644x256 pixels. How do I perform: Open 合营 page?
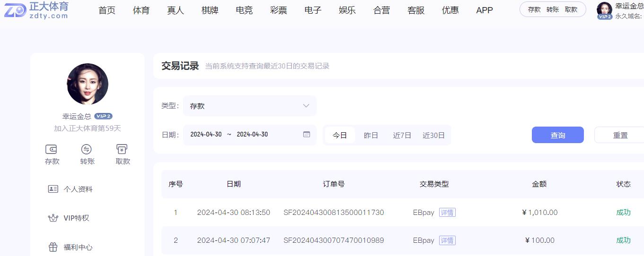click(x=381, y=10)
